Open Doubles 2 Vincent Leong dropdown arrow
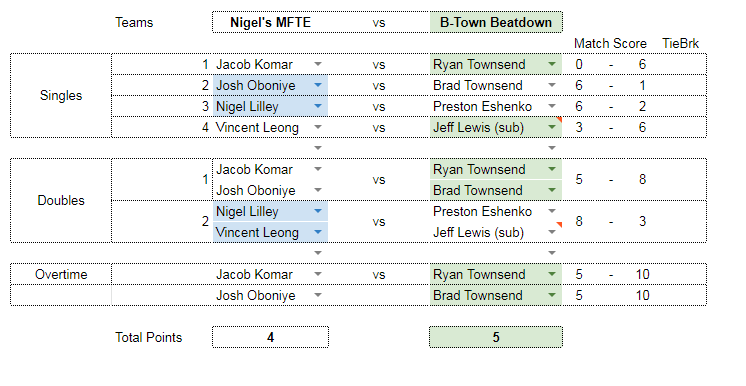This screenshot has height=386, width=746. tap(318, 232)
